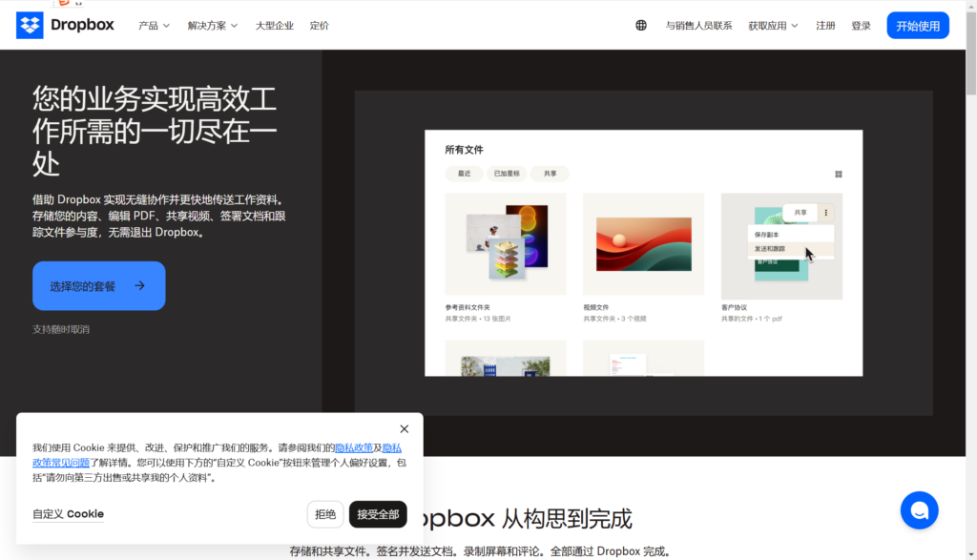Expand the 解决方案 dropdown menu
This screenshot has width=977, height=560.
pyautogui.click(x=213, y=26)
